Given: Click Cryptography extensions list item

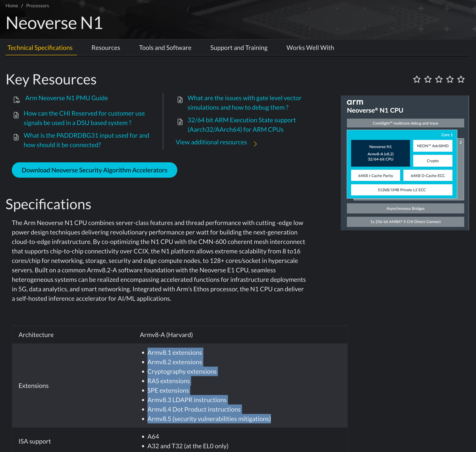Looking at the screenshot, I should 182,372.
